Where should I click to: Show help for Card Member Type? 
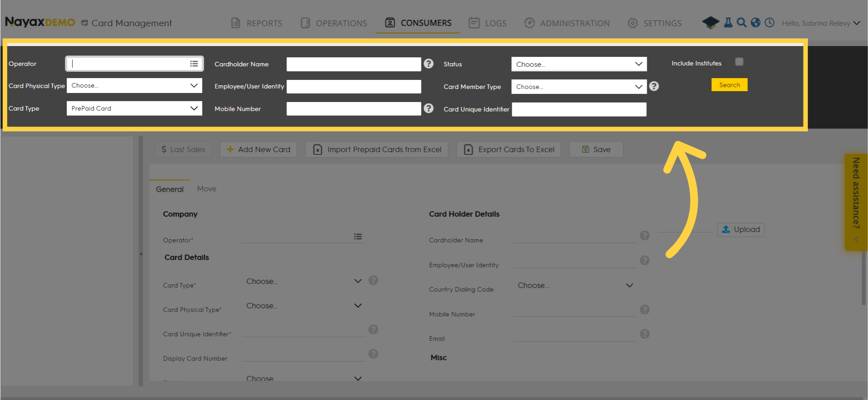(654, 86)
